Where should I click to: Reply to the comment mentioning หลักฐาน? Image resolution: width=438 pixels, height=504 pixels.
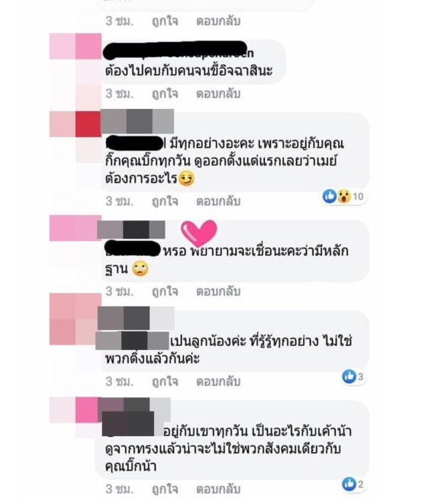pyautogui.click(x=218, y=291)
